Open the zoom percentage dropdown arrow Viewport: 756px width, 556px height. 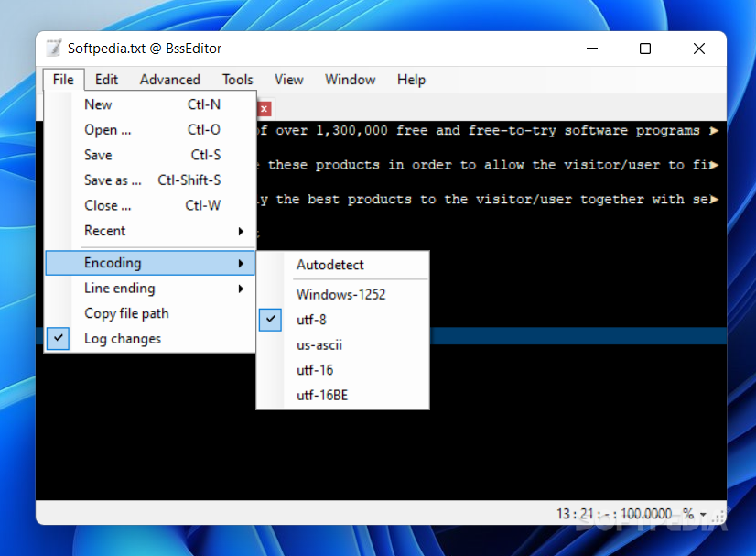(x=704, y=515)
